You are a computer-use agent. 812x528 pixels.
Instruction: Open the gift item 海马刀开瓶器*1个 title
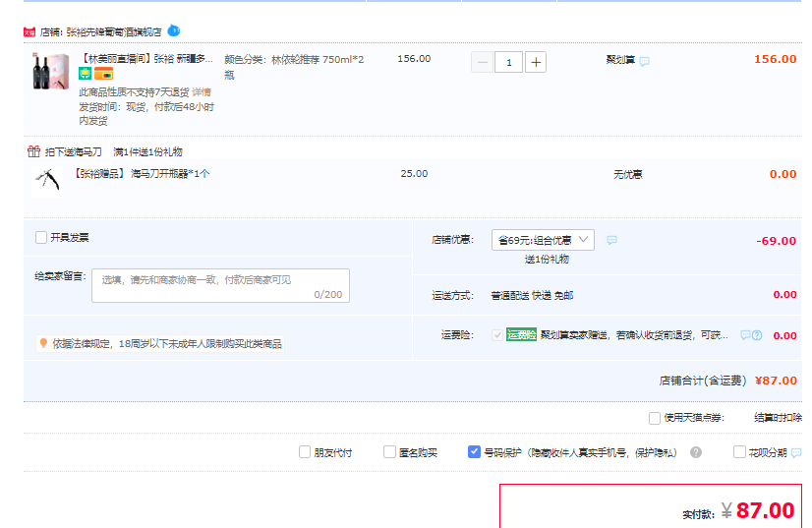coord(142,174)
